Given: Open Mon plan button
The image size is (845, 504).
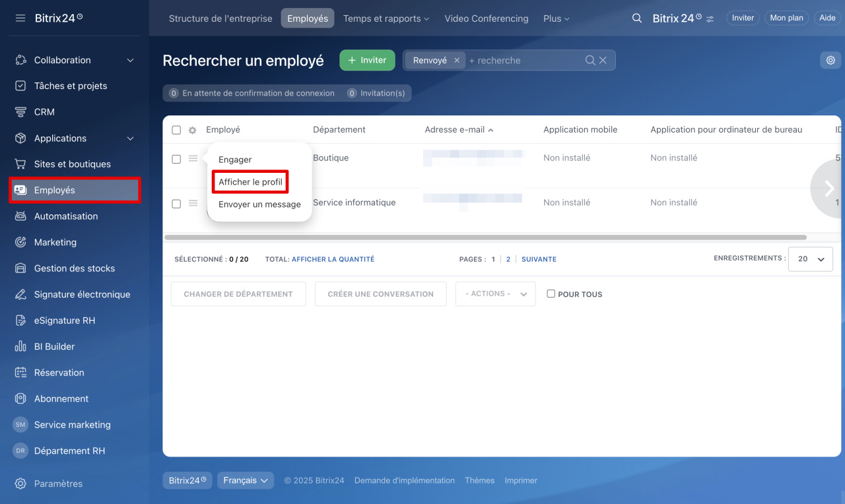Looking at the screenshot, I should (786, 18).
